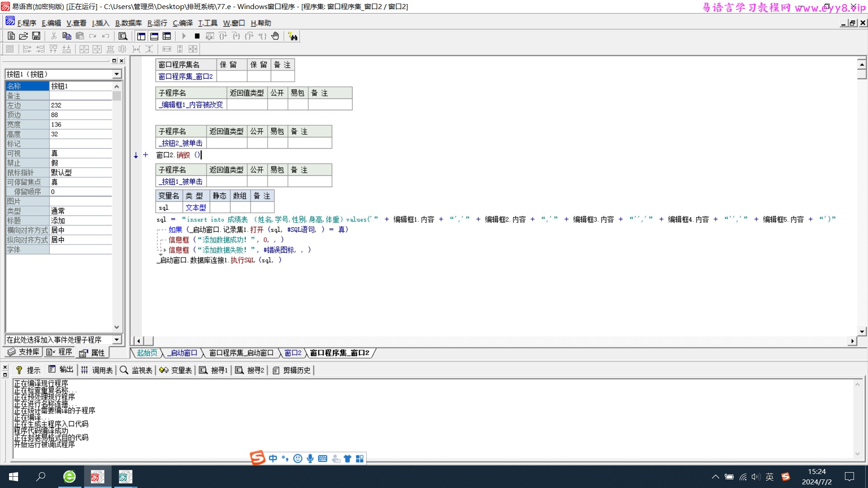This screenshot has width=868, height=488.
Task: Open the 提示 output tab
Action: point(28,370)
